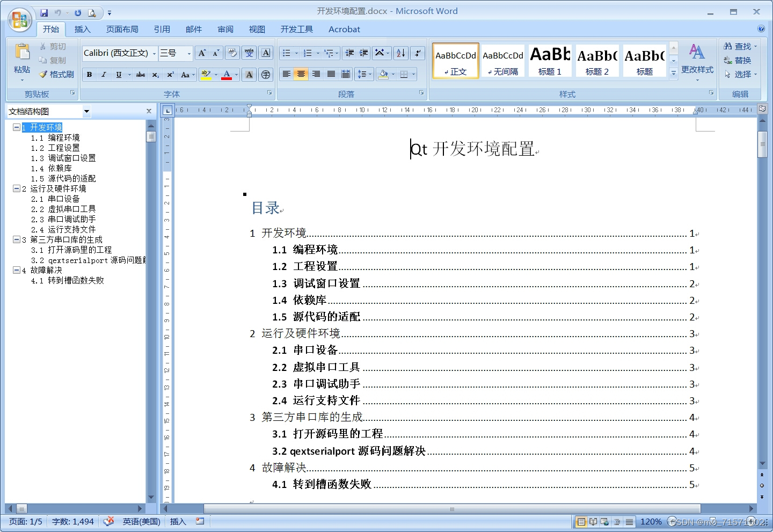Toggle bold formatting
The image size is (773, 532).
tap(89, 75)
